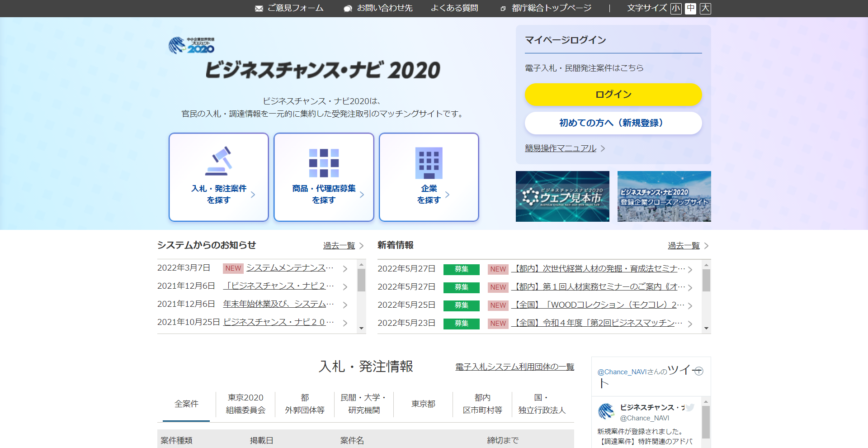Click the chevron next to 簡易操作マニュアル
The width and height of the screenshot is (868, 448).
pyautogui.click(x=603, y=148)
